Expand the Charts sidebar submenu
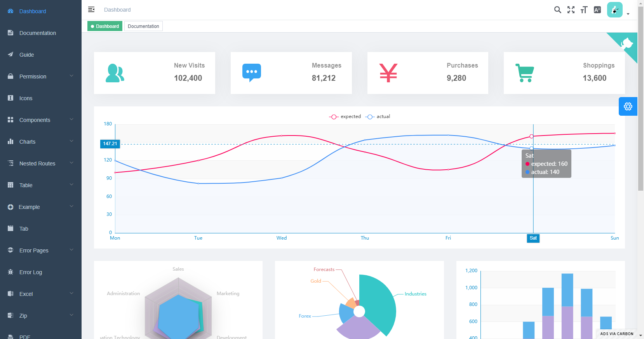The height and width of the screenshot is (339, 644). point(41,142)
